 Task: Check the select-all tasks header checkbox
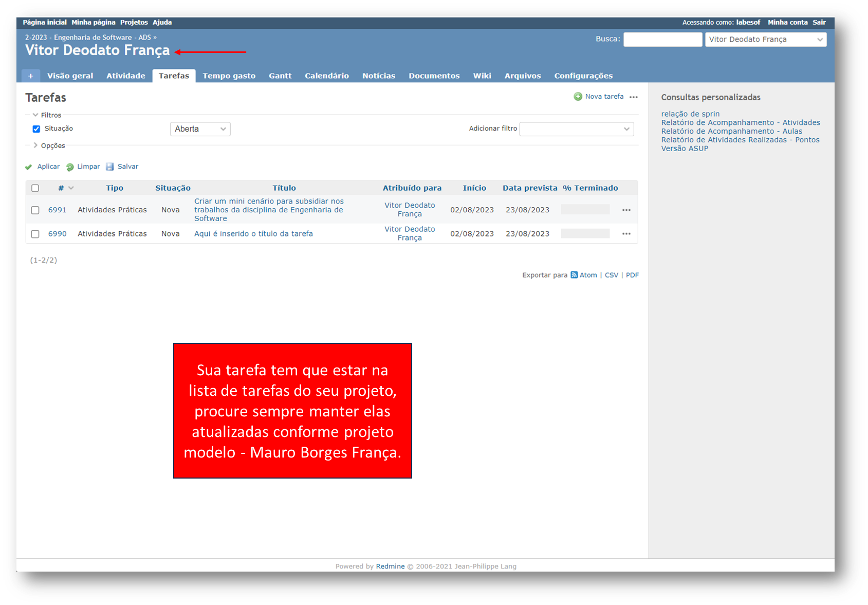pos(35,188)
